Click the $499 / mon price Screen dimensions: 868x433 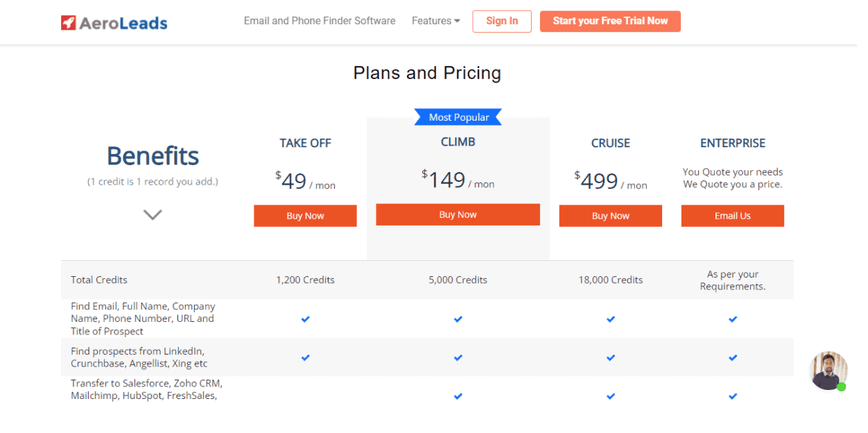(x=611, y=181)
